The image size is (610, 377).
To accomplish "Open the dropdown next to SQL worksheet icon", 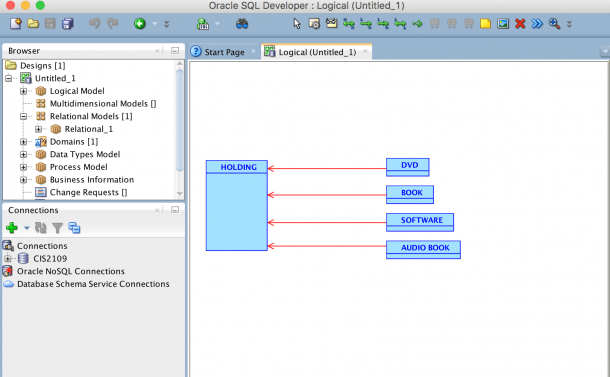I will [x=217, y=24].
